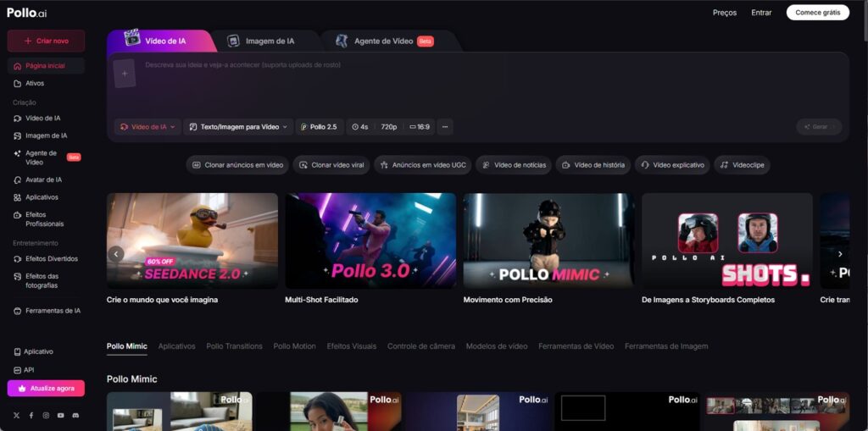The image size is (868, 431).
Task: Open Ativos in sidebar
Action: coord(46,84)
